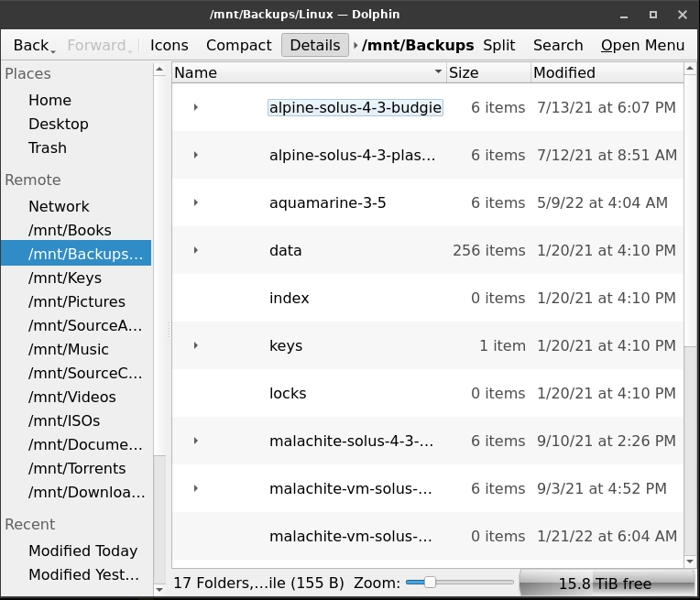This screenshot has width=700, height=600.
Task: Select Trash in Places sidebar
Action: click(48, 147)
